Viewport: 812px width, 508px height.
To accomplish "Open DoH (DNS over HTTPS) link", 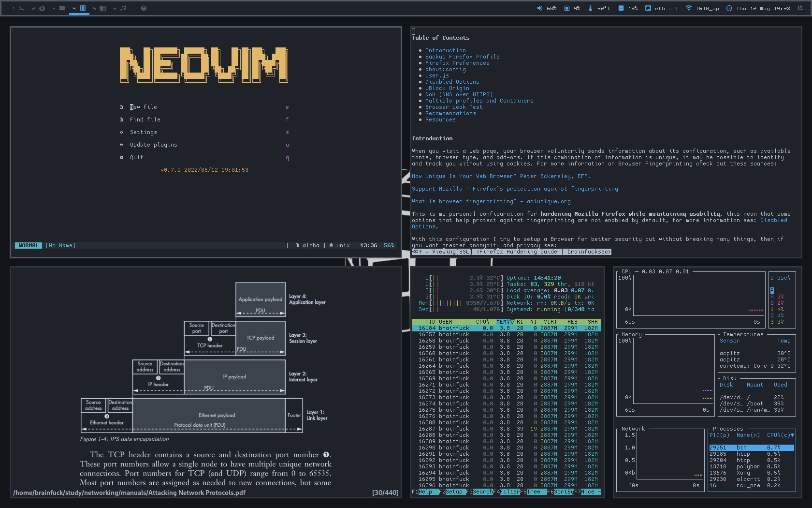I will click(459, 94).
